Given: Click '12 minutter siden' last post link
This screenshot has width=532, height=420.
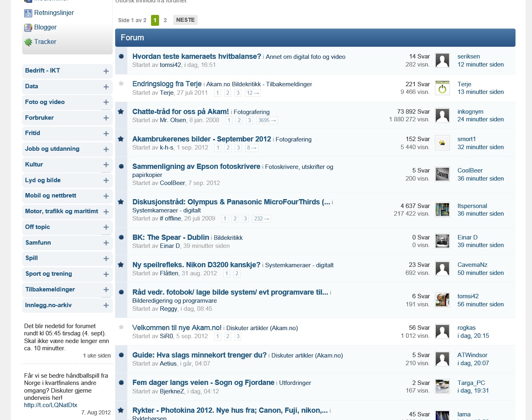Looking at the screenshot, I should pyautogui.click(x=480, y=64).
